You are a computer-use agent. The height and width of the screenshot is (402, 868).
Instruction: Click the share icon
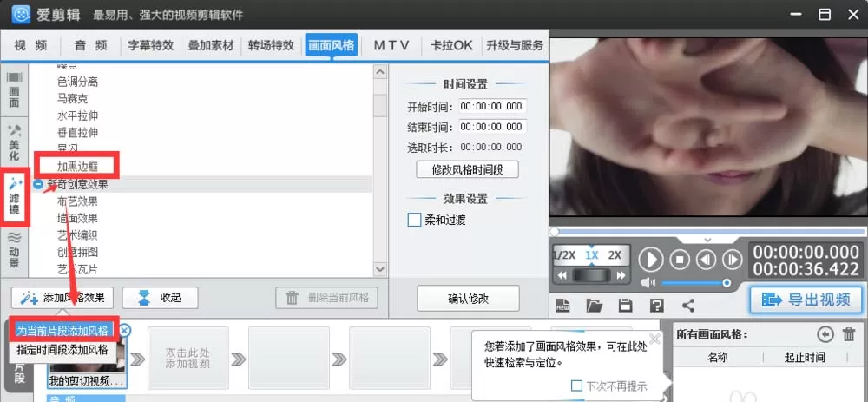(x=688, y=305)
